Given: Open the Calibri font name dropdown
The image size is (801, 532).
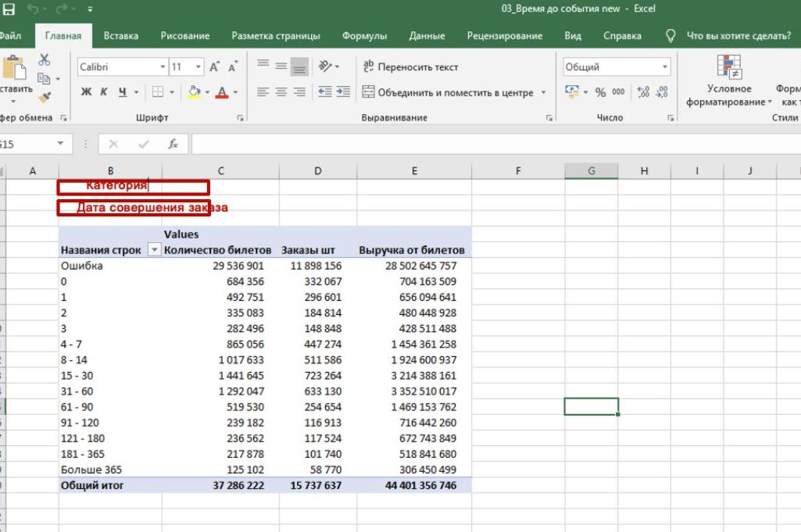Looking at the screenshot, I should (x=163, y=67).
